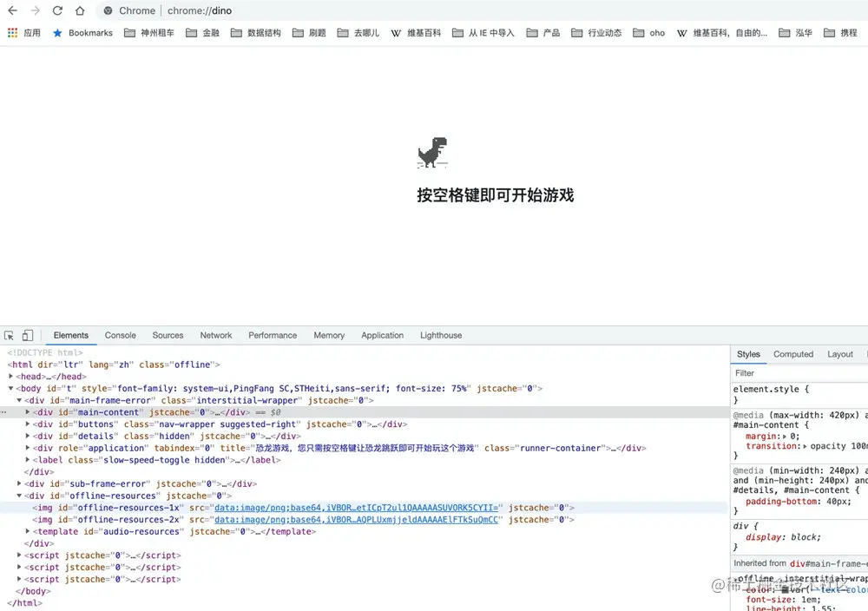
Task: Open the offline-resources-1x image data link
Action: click(356, 508)
